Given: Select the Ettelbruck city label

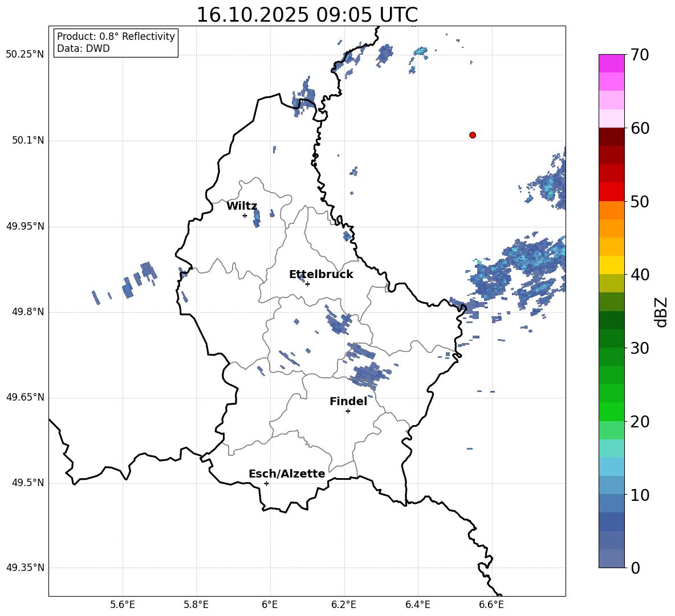Looking at the screenshot, I should click(321, 275).
